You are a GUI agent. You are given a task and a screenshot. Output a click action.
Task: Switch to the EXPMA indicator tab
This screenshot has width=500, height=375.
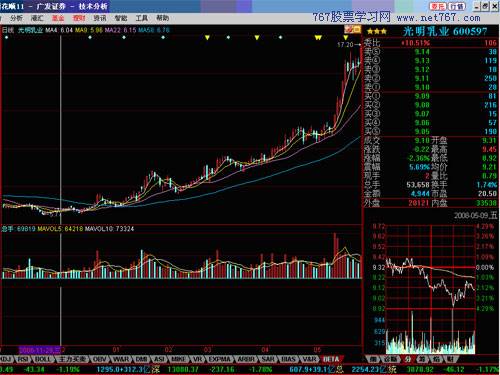coord(219,359)
